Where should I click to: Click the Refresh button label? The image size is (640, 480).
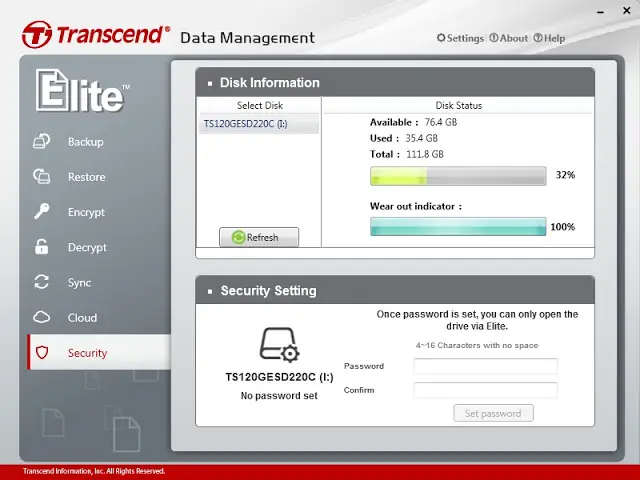(262, 238)
